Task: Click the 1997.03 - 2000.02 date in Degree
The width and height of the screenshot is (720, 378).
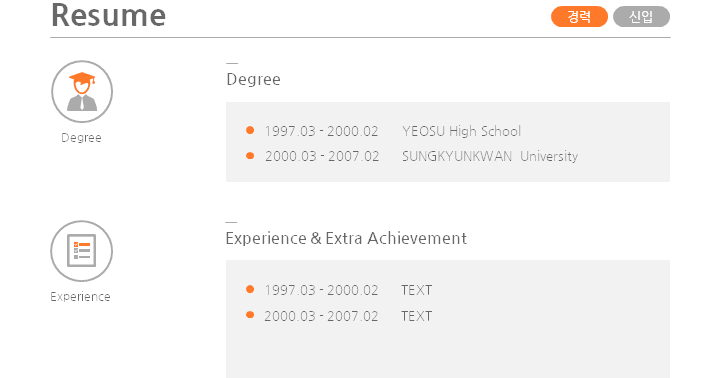Action: tap(321, 131)
